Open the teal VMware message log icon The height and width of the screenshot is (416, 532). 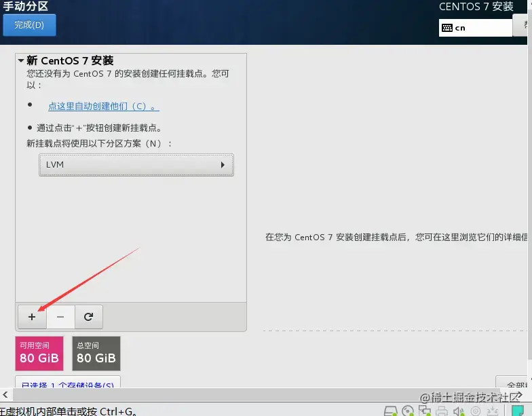pos(517,411)
